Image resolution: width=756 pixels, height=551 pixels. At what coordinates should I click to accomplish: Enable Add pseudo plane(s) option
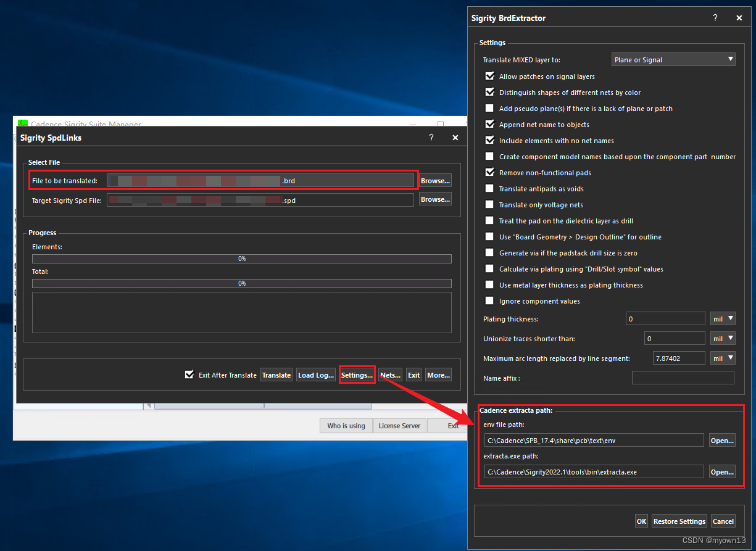point(490,109)
